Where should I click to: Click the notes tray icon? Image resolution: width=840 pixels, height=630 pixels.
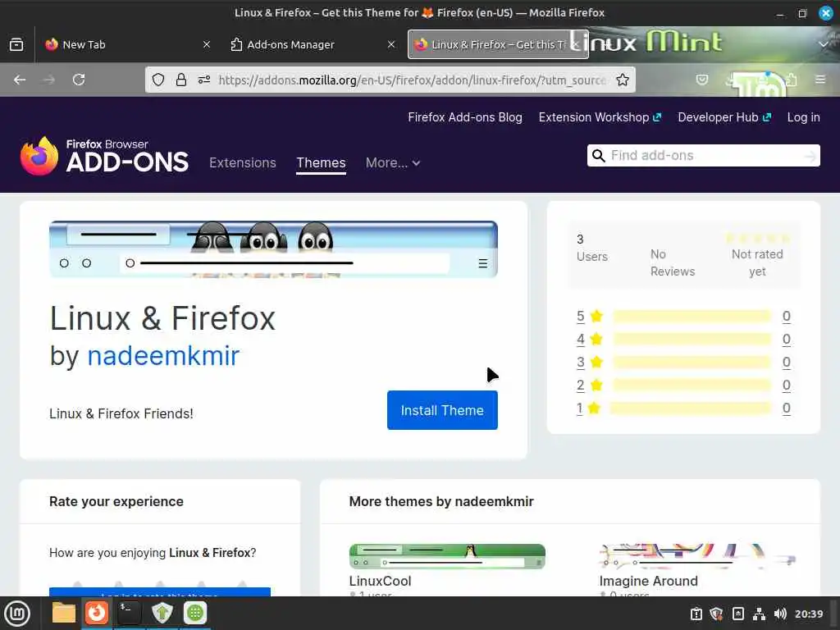737,614
